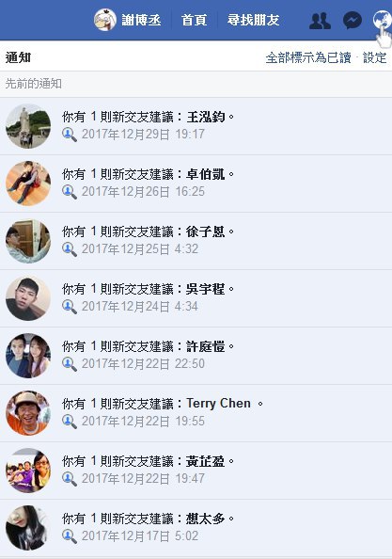
Task: Open the friend requests icon
Action: [x=320, y=21]
